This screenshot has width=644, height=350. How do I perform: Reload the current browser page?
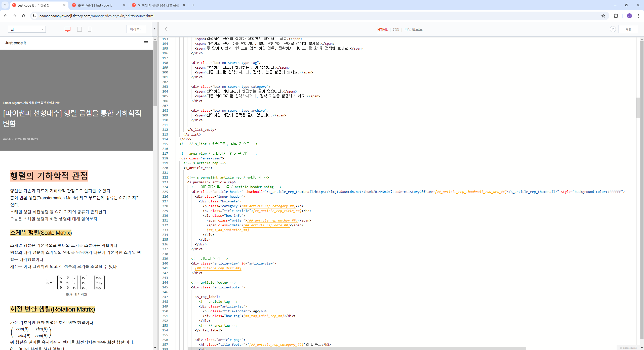[24, 16]
